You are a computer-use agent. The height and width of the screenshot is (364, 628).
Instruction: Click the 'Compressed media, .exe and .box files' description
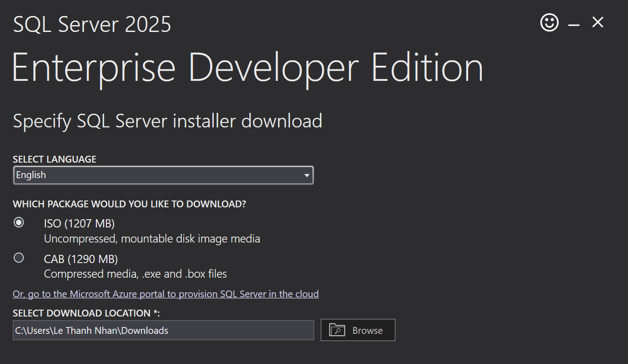(x=135, y=274)
